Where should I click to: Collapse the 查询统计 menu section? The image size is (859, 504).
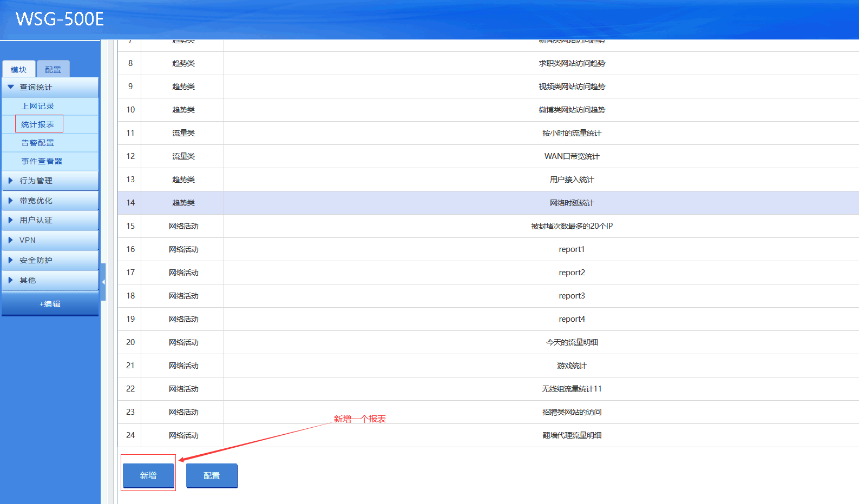pyautogui.click(x=36, y=87)
